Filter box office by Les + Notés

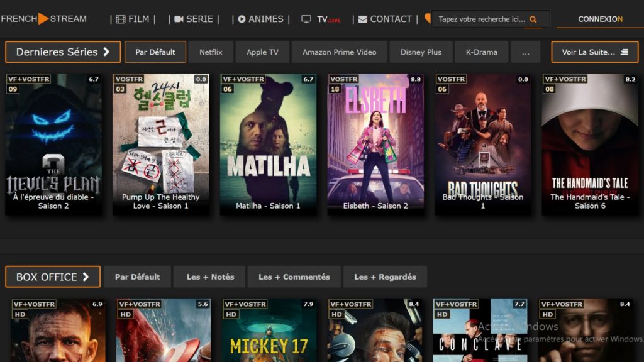click(x=210, y=277)
